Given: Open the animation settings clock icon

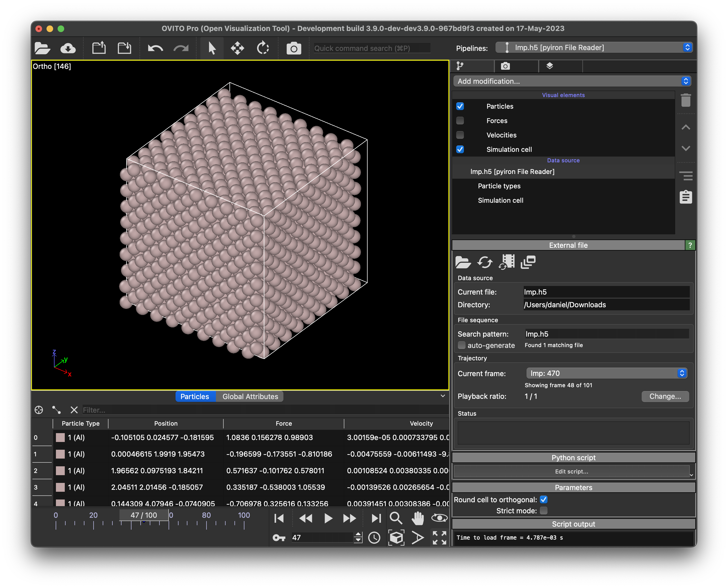Looking at the screenshot, I should coord(374,538).
